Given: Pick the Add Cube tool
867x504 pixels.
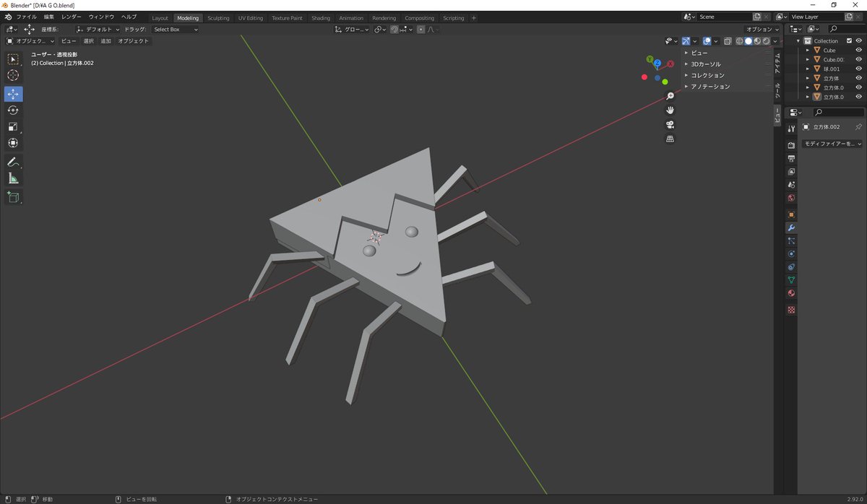Looking at the screenshot, I should (13, 196).
